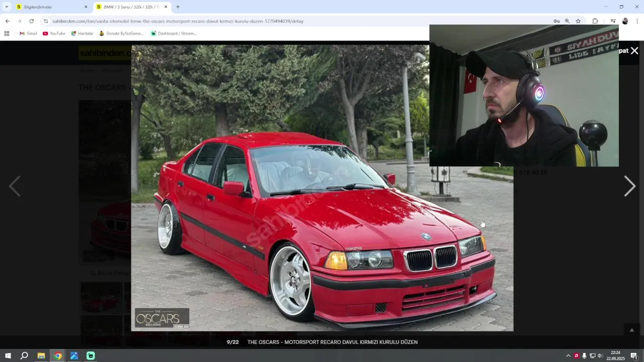Open the 22:24 clock and calendar
The height and width of the screenshot is (362, 644).
[x=615, y=356]
